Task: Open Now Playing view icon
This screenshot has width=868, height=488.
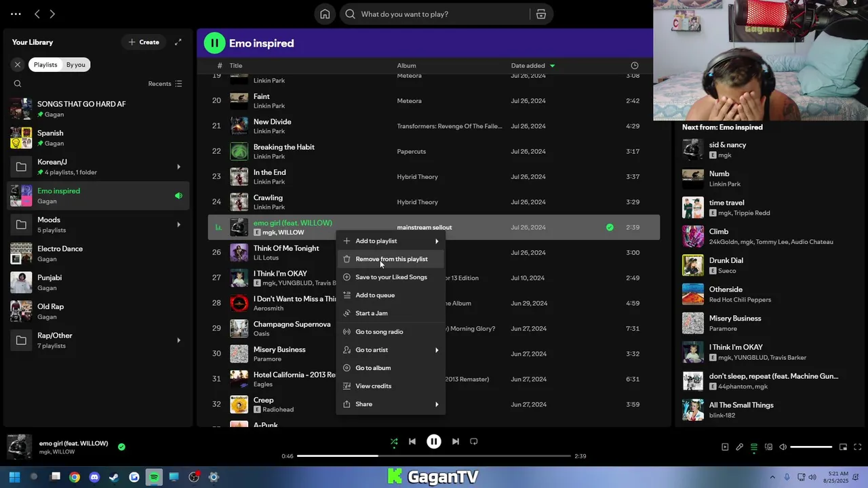Action: [x=725, y=447]
